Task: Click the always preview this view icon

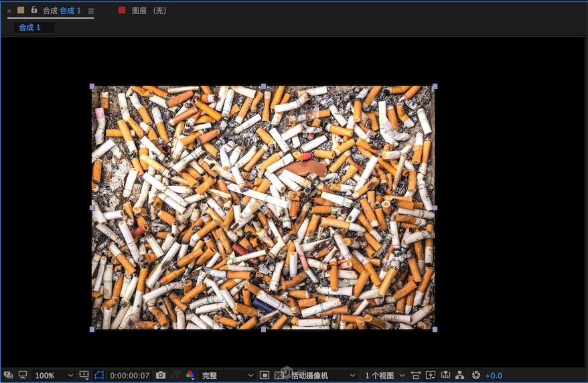Action: pos(8,376)
